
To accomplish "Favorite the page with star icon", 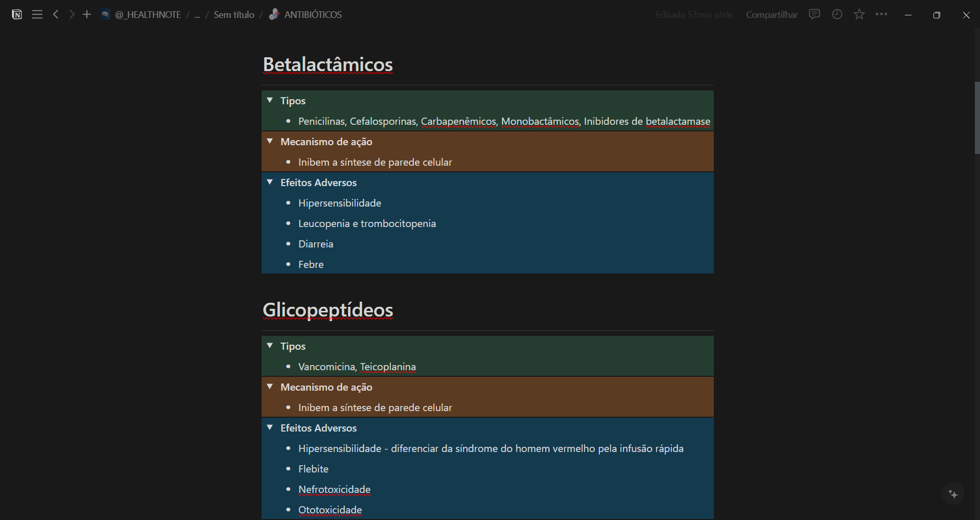I will [x=859, y=14].
